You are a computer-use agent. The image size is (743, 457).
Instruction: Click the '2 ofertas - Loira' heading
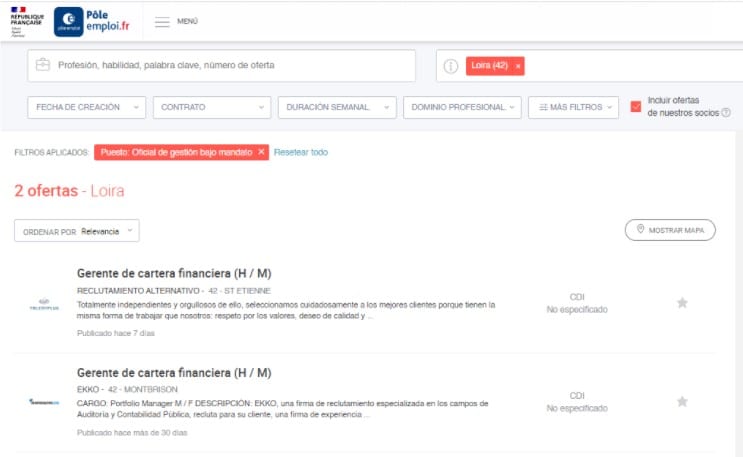point(69,191)
